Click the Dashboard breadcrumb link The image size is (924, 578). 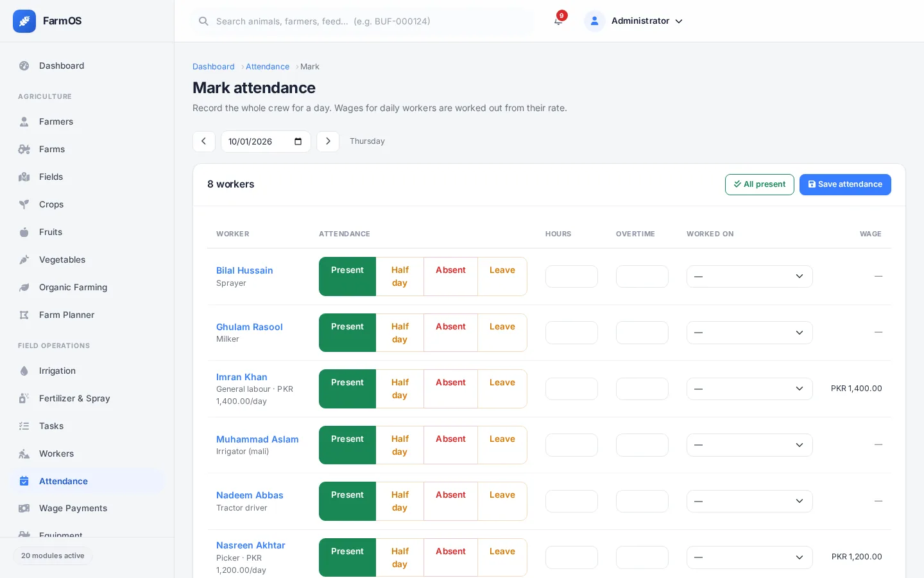(x=214, y=67)
